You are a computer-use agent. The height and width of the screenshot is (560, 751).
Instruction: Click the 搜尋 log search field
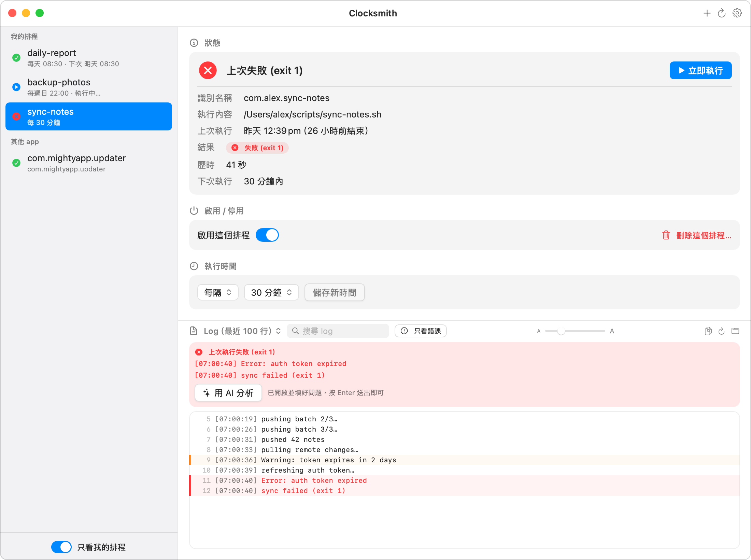click(x=338, y=331)
